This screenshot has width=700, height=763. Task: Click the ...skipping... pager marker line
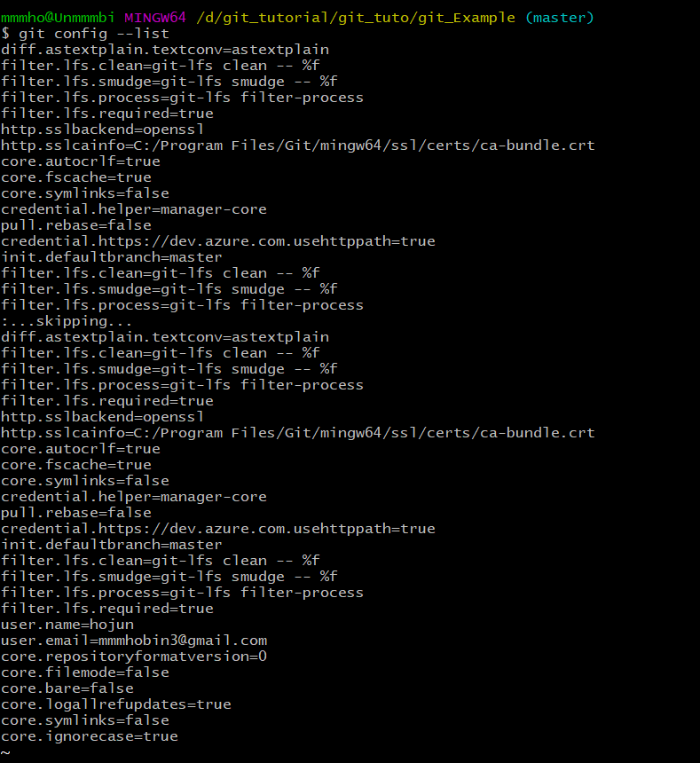[x=67, y=321]
